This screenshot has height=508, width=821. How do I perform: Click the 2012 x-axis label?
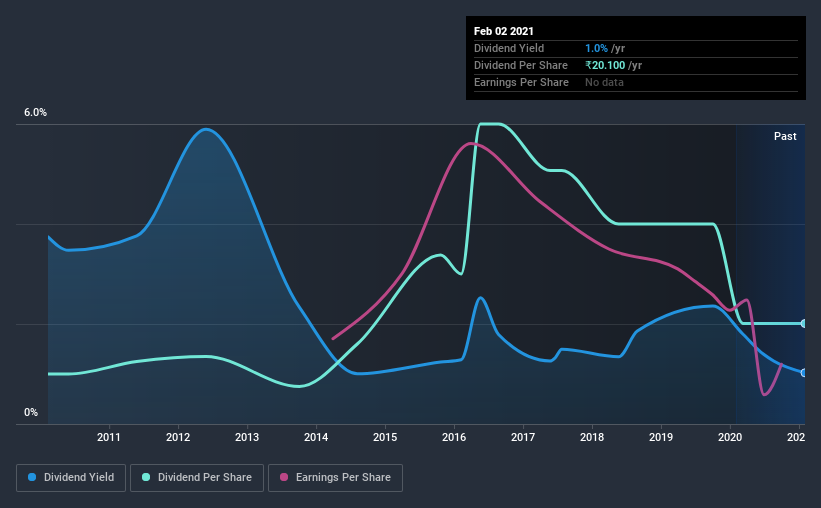point(178,437)
